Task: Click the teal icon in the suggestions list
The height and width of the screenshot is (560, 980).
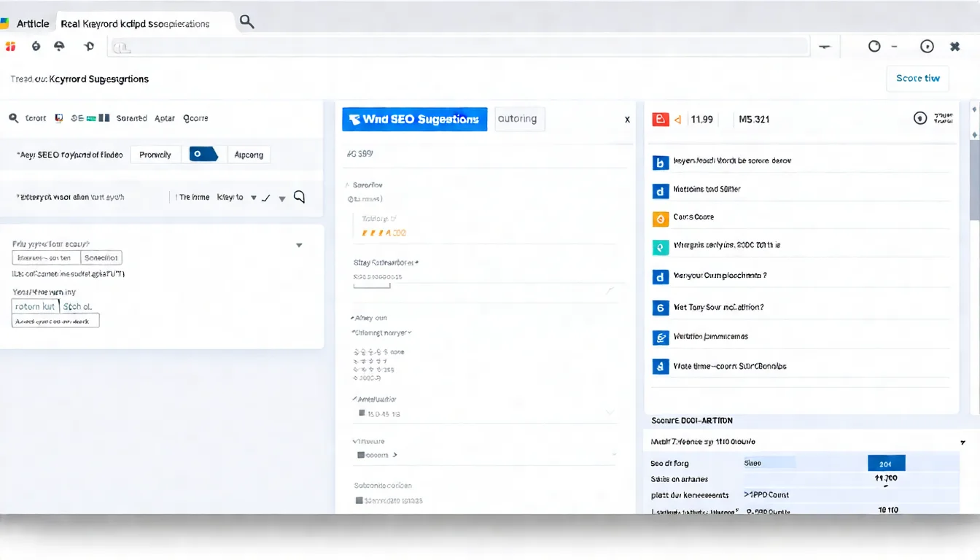Action: point(660,247)
